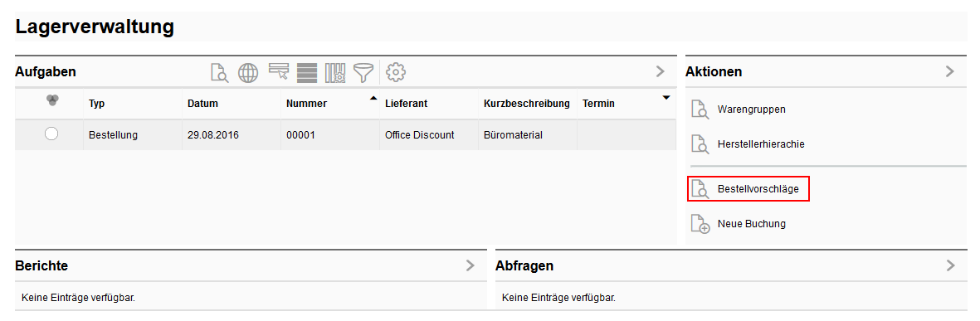Click the Aktionen panel title
The height and width of the screenshot is (321, 980).
(714, 72)
